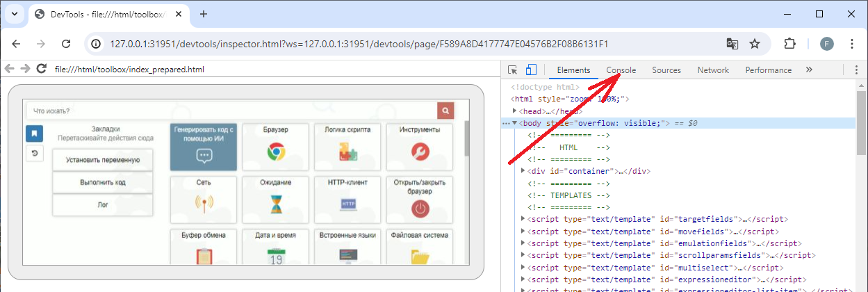Expand the div id="container" node

[523, 171]
